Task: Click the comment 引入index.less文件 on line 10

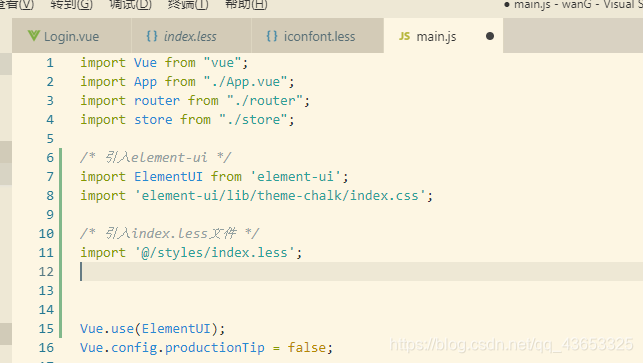Action: coord(169,233)
